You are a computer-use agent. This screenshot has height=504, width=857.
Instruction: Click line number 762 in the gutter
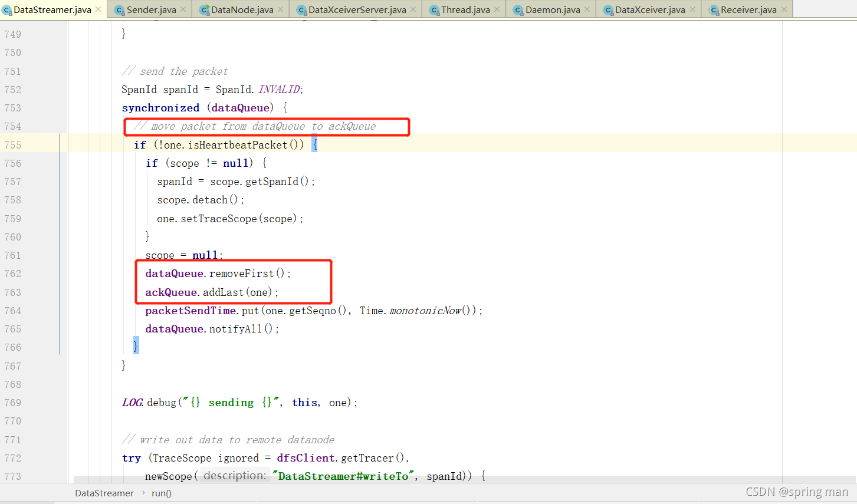[x=12, y=274]
